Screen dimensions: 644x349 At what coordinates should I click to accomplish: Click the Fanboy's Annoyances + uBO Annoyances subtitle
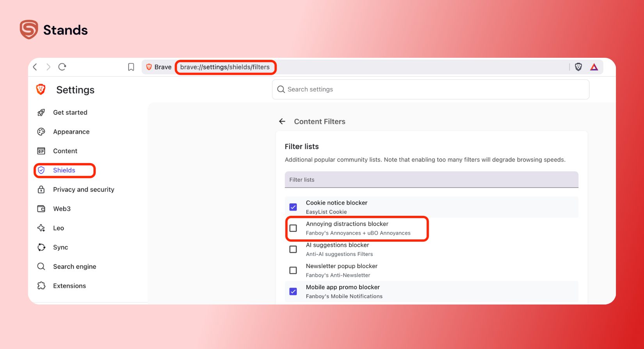pos(358,233)
